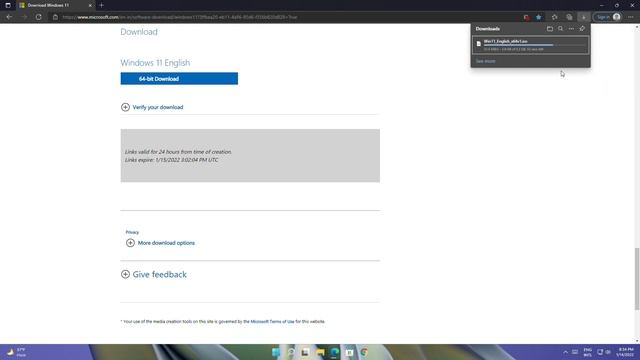
Task: Click the red extension icon in toolbar
Action: (x=527, y=17)
